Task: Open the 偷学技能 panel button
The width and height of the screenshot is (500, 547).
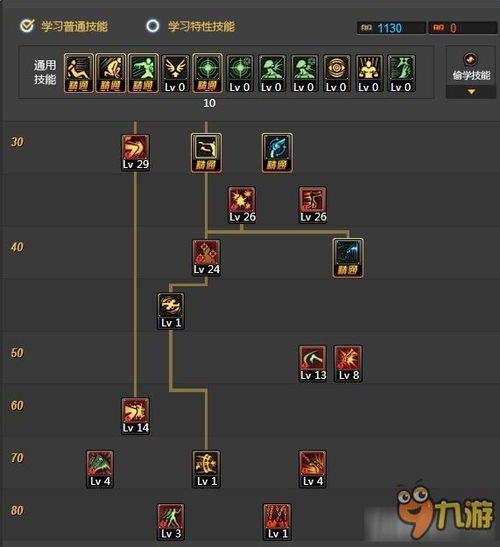Action: tap(471, 67)
